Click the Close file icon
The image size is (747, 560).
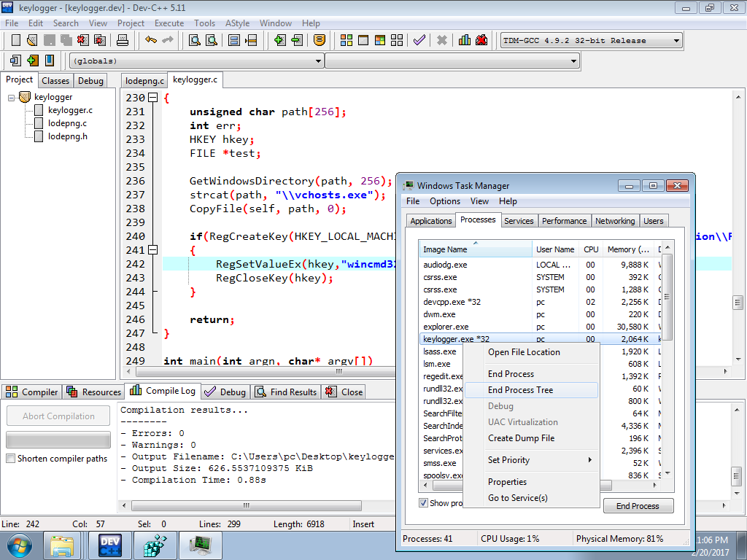(x=83, y=40)
